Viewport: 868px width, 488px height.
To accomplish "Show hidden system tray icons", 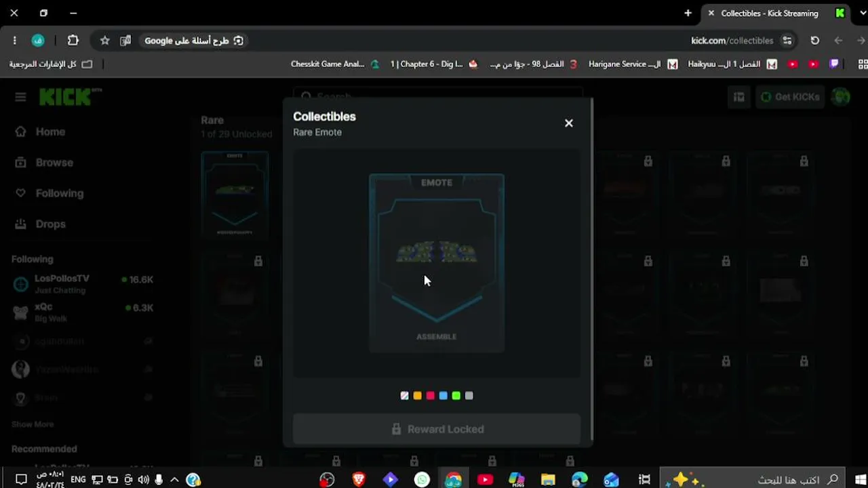I will click(174, 480).
